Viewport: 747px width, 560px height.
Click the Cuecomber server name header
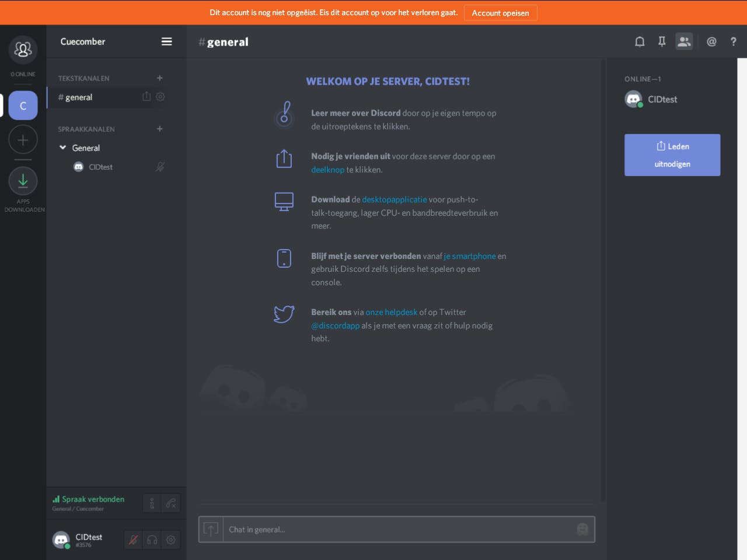point(83,41)
